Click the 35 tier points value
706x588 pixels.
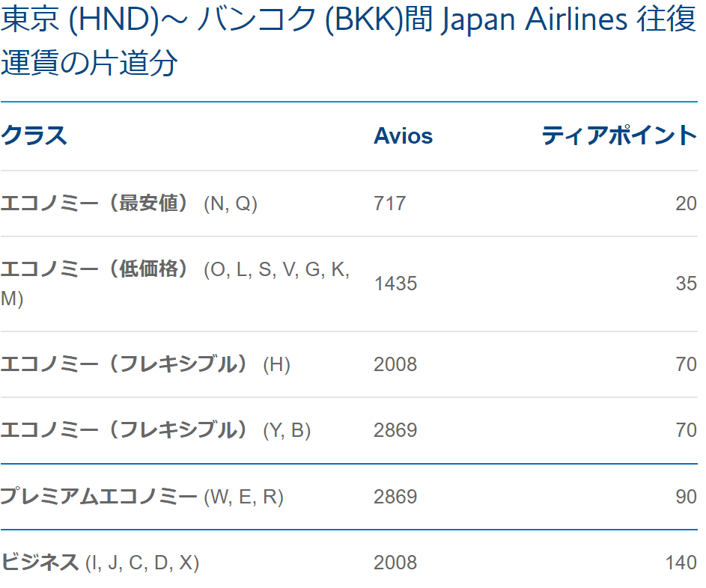click(x=687, y=284)
